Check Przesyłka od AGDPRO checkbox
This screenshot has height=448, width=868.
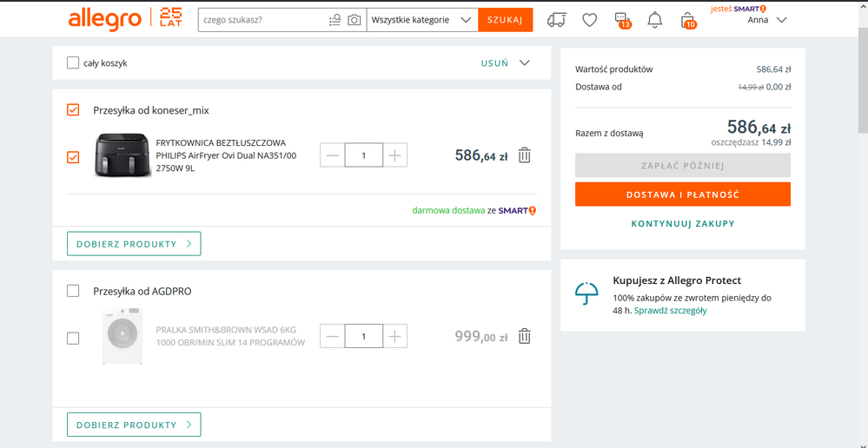pyautogui.click(x=72, y=290)
